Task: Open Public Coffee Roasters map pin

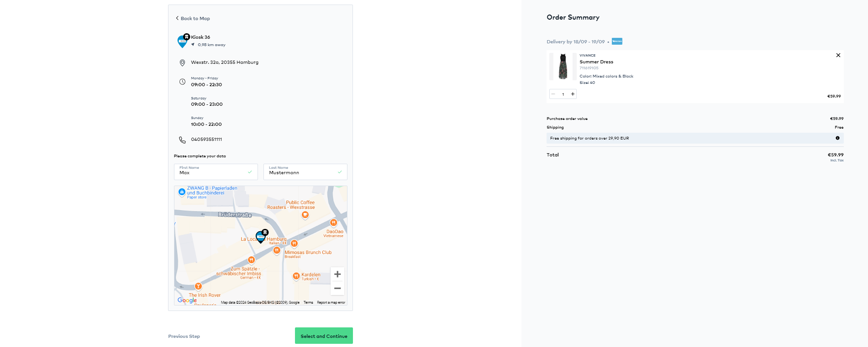Action: [x=305, y=215]
